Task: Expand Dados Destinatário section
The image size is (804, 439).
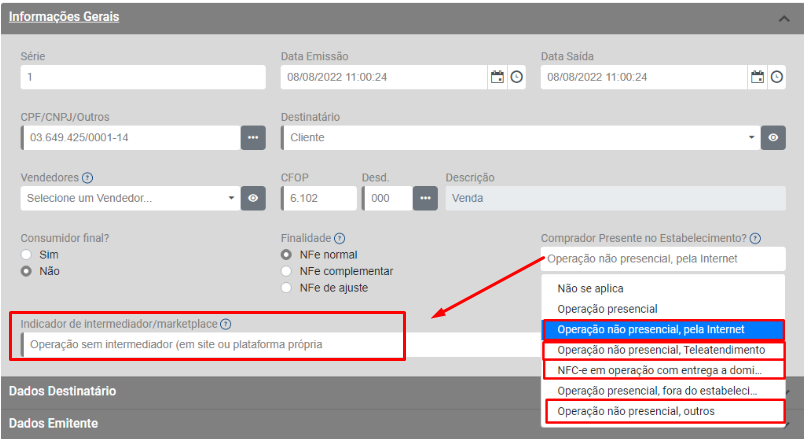Action: (402, 391)
